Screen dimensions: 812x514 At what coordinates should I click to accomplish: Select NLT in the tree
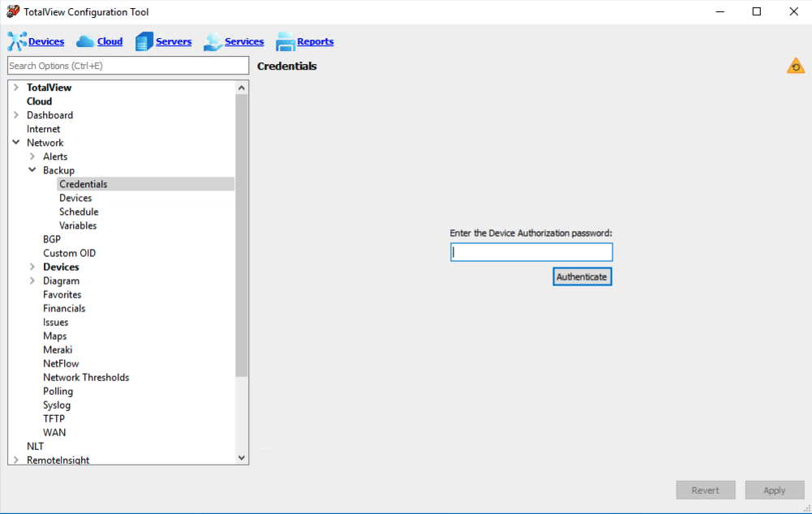point(35,446)
